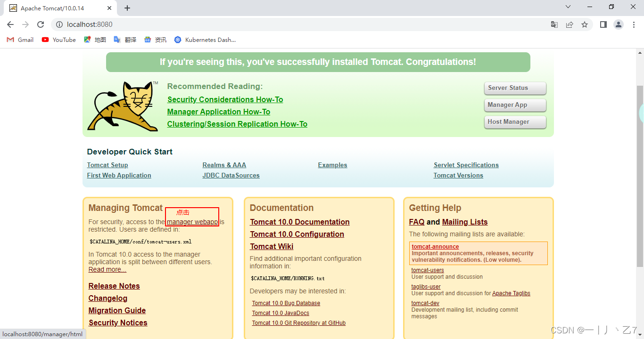This screenshot has width=644, height=339.
Task: Open the 资讯 news bookmark
Action: [155, 40]
